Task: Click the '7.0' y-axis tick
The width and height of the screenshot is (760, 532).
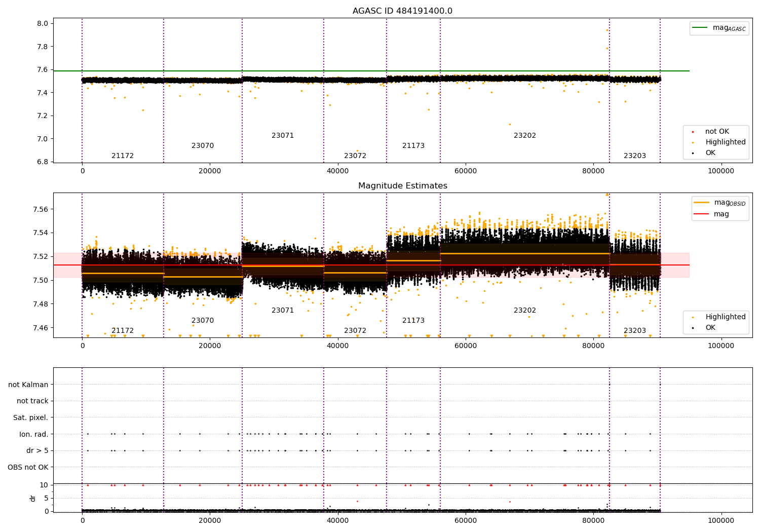Action: click(43, 139)
